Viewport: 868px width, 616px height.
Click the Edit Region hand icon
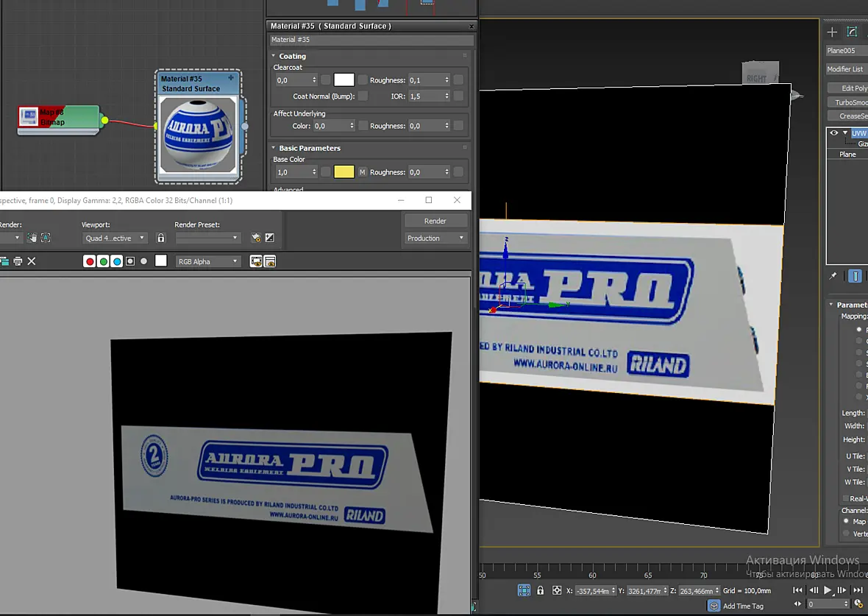click(x=32, y=238)
